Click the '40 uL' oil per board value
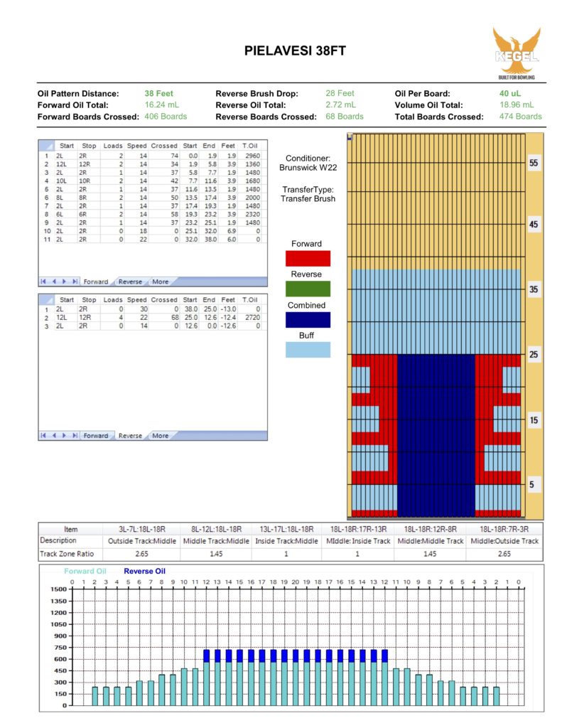 [x=510, y=93]
